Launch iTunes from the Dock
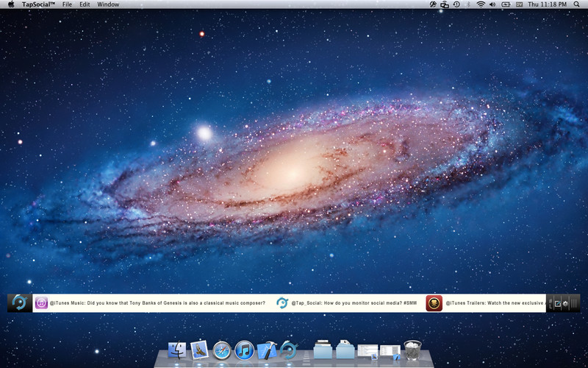The width and height of the screenshot is (588, 368). 244,350
